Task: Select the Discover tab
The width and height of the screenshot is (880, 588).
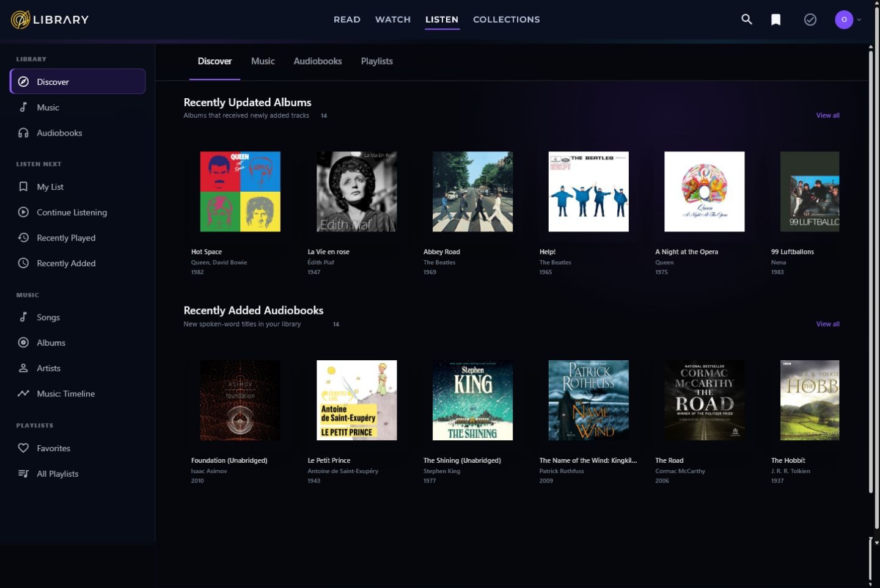Action: [215, 61]
